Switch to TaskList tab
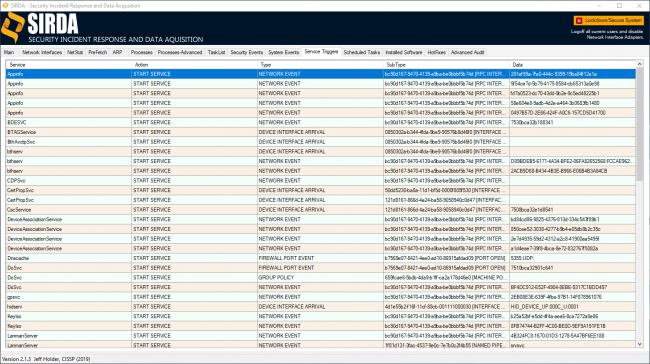 click(x=216, y=52)
